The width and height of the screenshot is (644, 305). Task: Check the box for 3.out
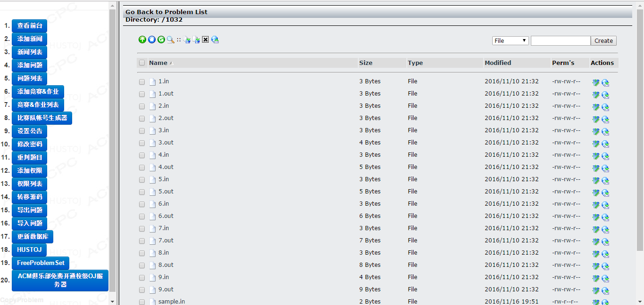pos(142,143)
